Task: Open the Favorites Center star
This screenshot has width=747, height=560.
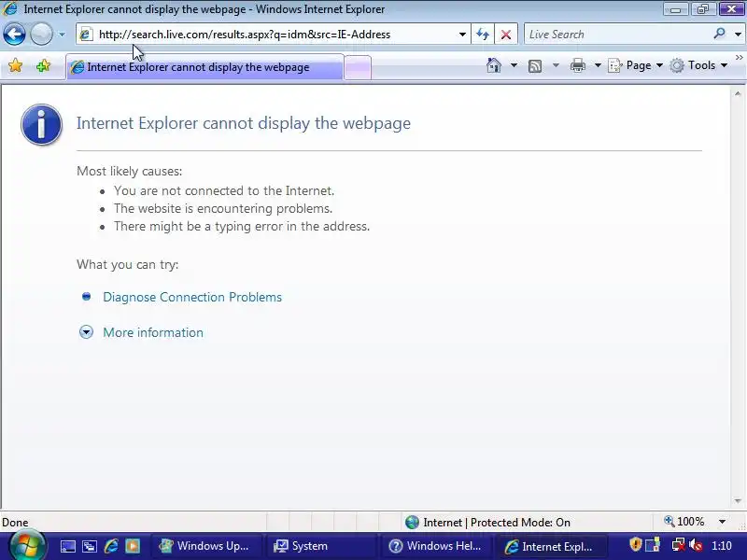Action: tap(16, 65)
